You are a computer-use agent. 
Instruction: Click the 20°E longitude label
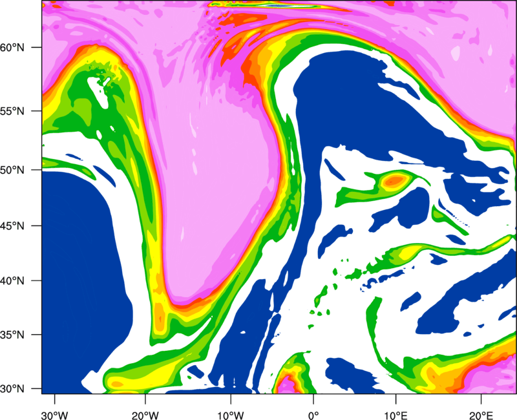481,415
